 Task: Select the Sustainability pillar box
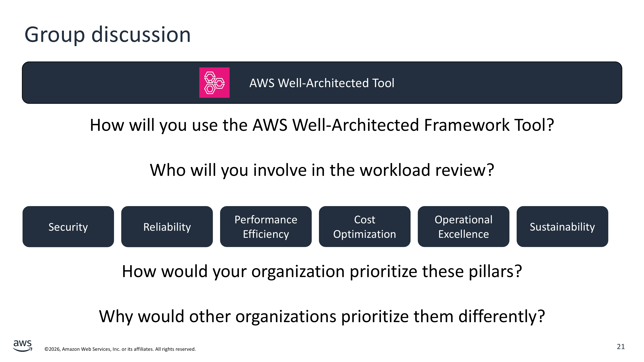[562, 227]
